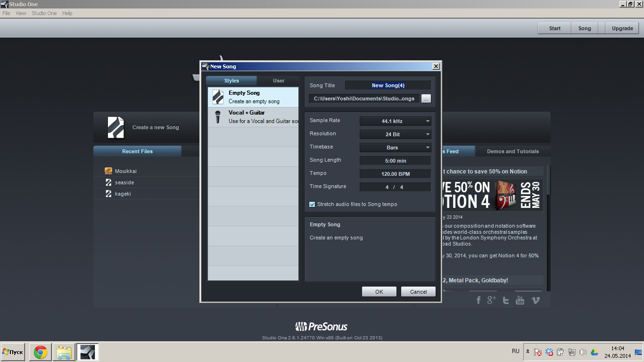Open the volume speaker tray icon
This screenshot has width=644, height=362.
(583, 352)
